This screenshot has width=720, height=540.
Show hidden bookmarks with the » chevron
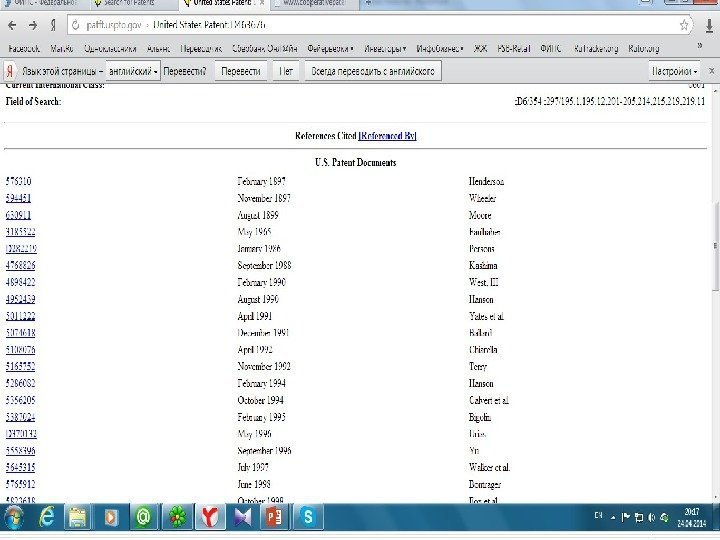(x=699, y=45)
